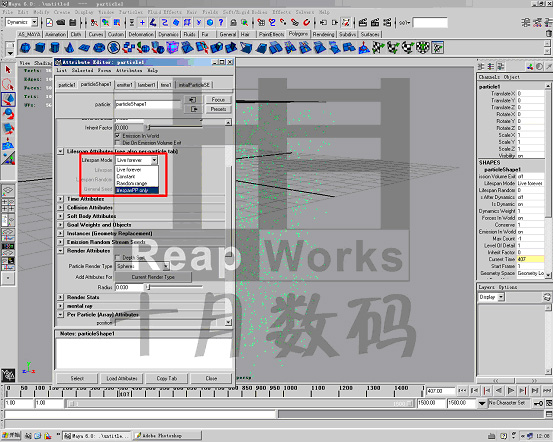Expand Instancer (Geometry Replacement) section
This screenshot has width=553, height=442.
[60, 234]
